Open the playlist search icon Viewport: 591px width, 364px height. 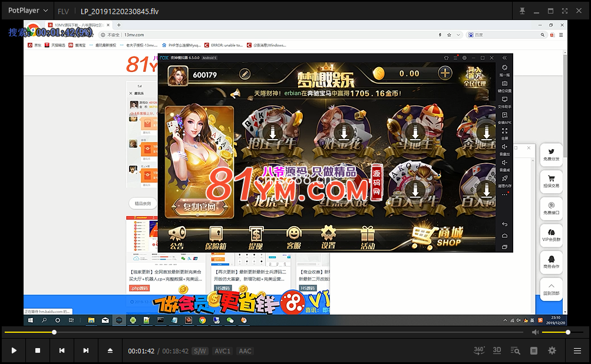pos(515,351)
